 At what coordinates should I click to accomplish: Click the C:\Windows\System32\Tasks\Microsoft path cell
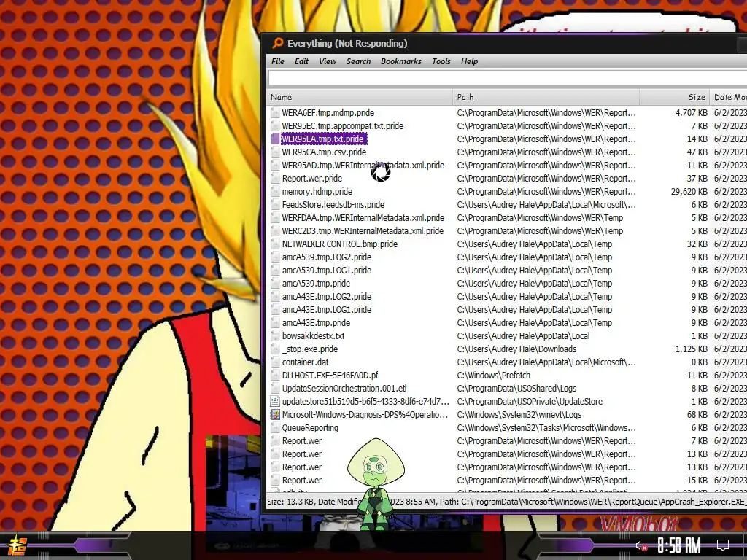[546, 427]
